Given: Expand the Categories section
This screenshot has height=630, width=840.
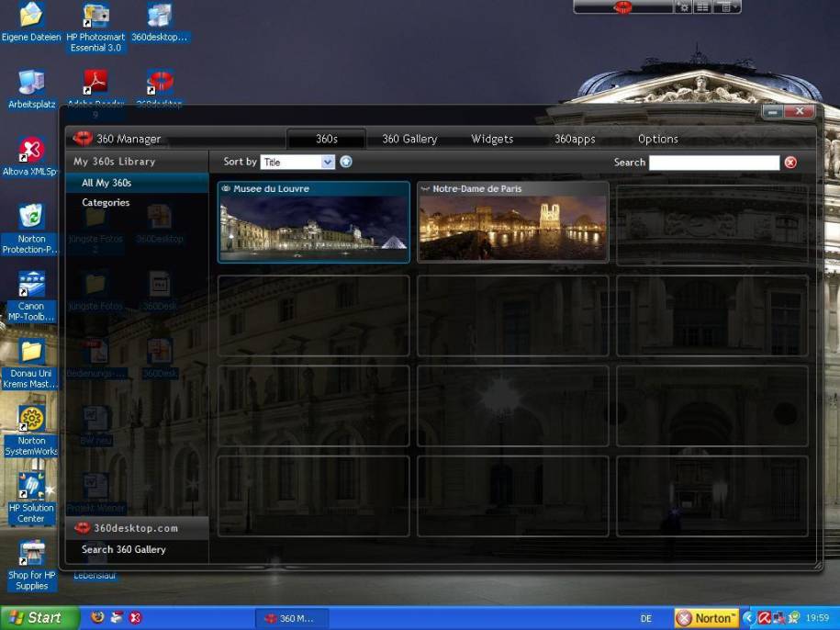Looking at the screenshot, I should [106, 203].
